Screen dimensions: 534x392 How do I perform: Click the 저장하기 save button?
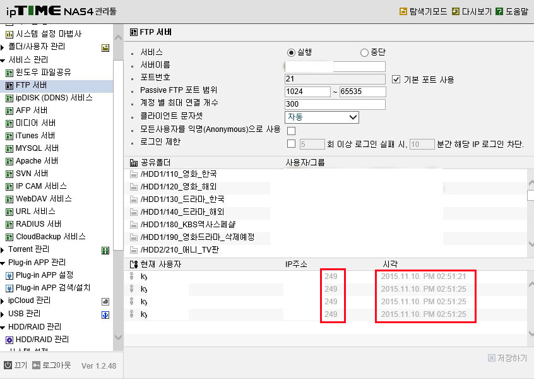pyautogui.click(x=507, y=358)
